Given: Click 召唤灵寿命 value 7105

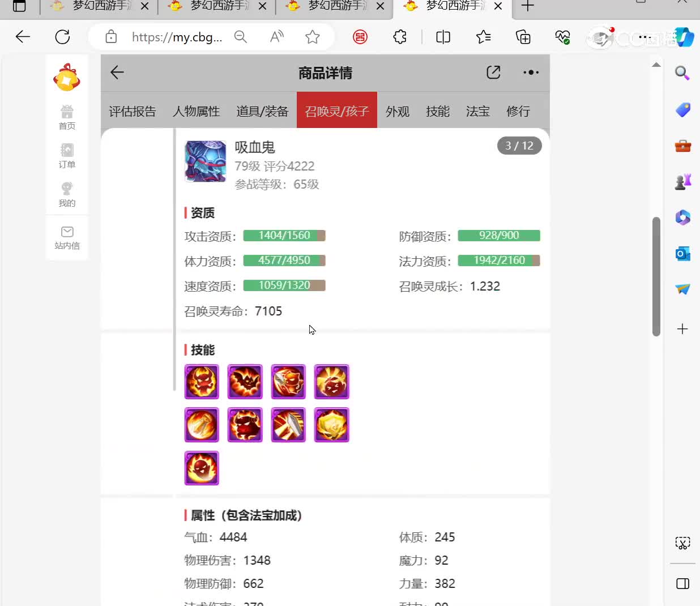Looking at the screenshot, I should [x=268, y=311].
